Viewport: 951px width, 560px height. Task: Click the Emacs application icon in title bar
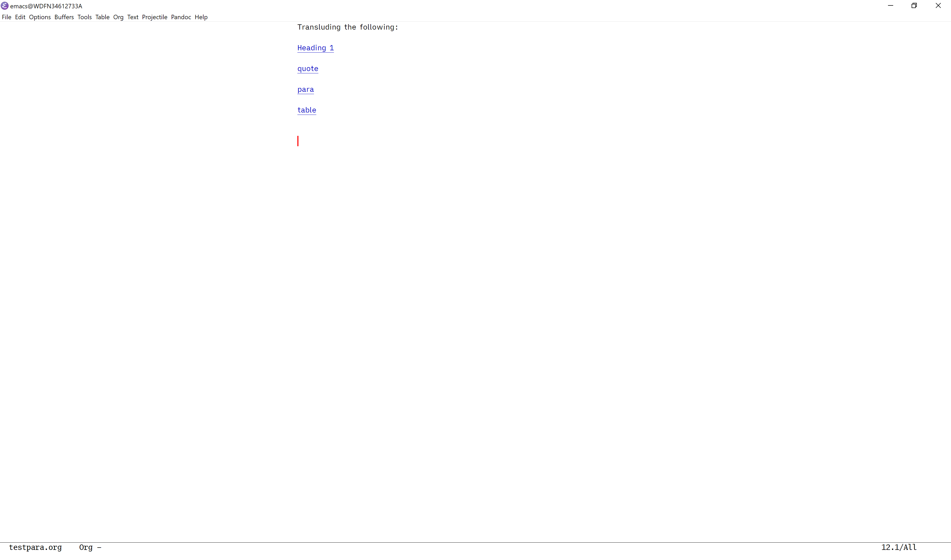pyautogui.click(x=4, y=6)
